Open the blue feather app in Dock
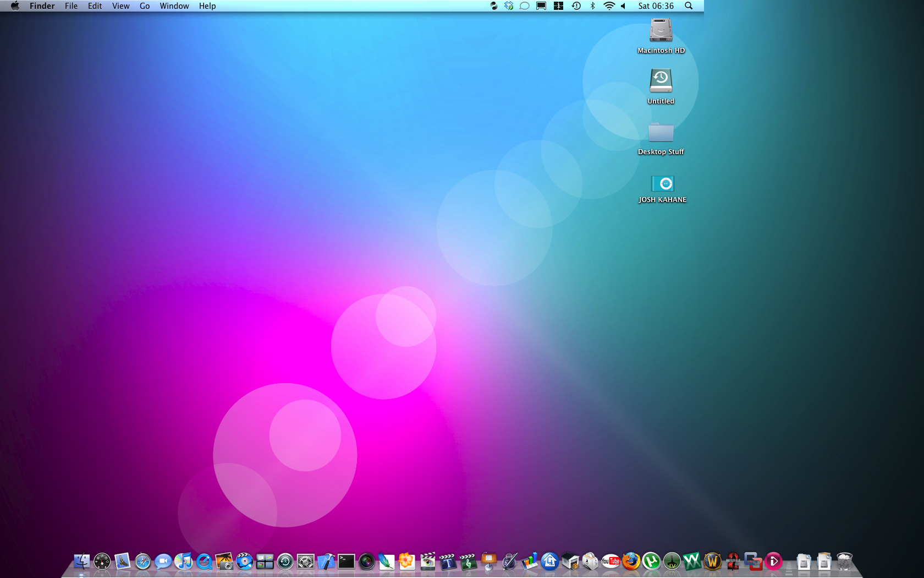Screen dimensions: 924x578 [387, 561]
